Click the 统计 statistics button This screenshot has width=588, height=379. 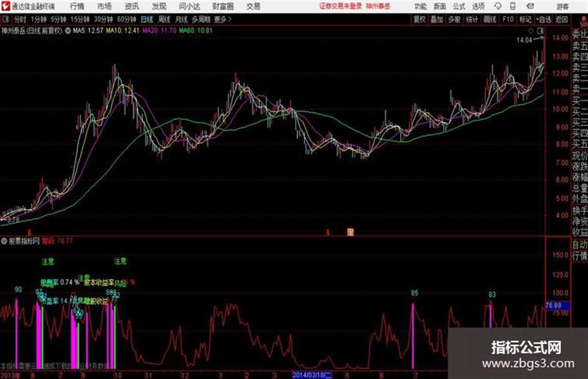472,19
